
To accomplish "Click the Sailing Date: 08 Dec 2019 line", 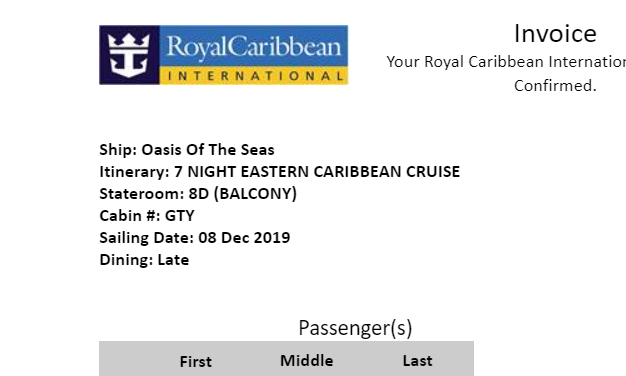I will (195, 238).
